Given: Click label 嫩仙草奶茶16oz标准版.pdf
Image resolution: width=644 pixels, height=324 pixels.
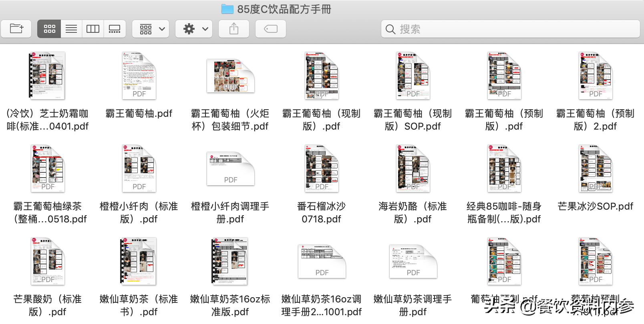Looking at the screenshot, I should (230, 306).
